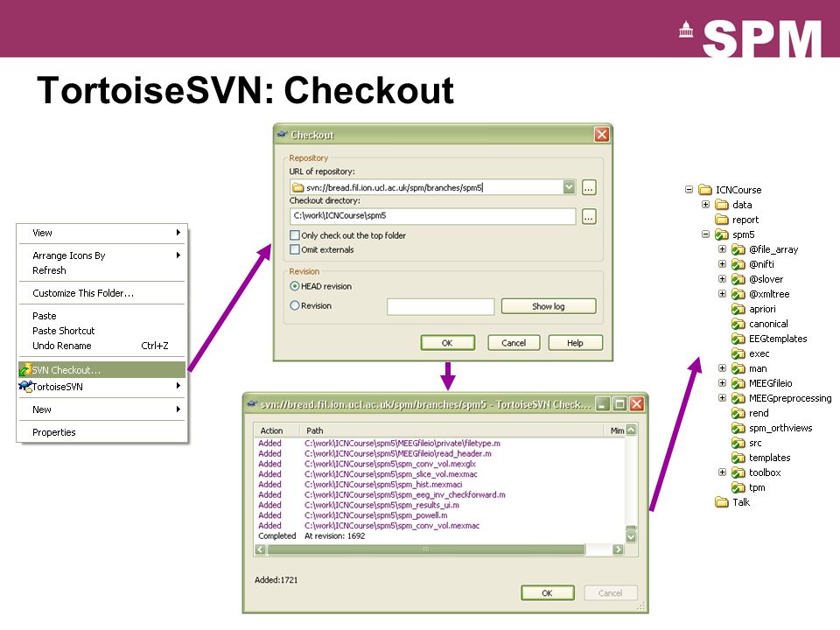Click the report folder icon
Image resolution: width=840 pixels, height=630 pixels.
(x=722, y=220)
